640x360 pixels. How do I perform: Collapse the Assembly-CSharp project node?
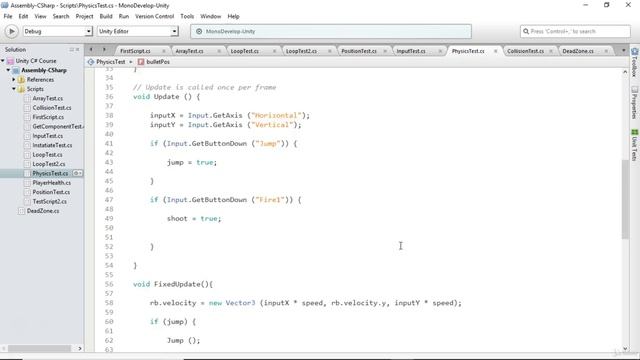tap(8, 70)
